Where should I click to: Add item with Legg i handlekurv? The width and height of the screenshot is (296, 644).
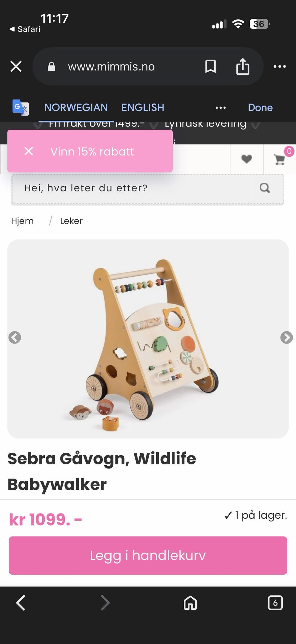point(148,555)
